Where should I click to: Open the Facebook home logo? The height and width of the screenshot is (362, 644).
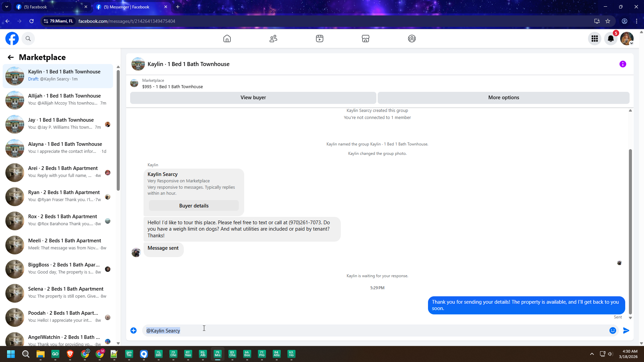(12, 39)
